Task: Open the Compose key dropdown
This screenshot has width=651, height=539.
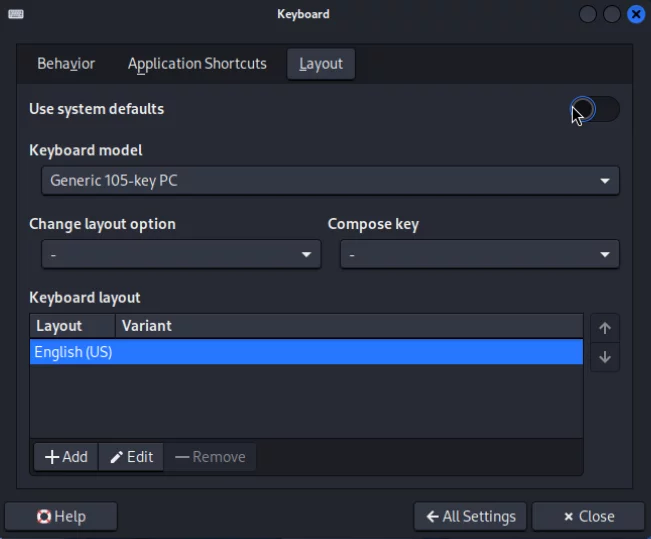Action: pos(479,255)
